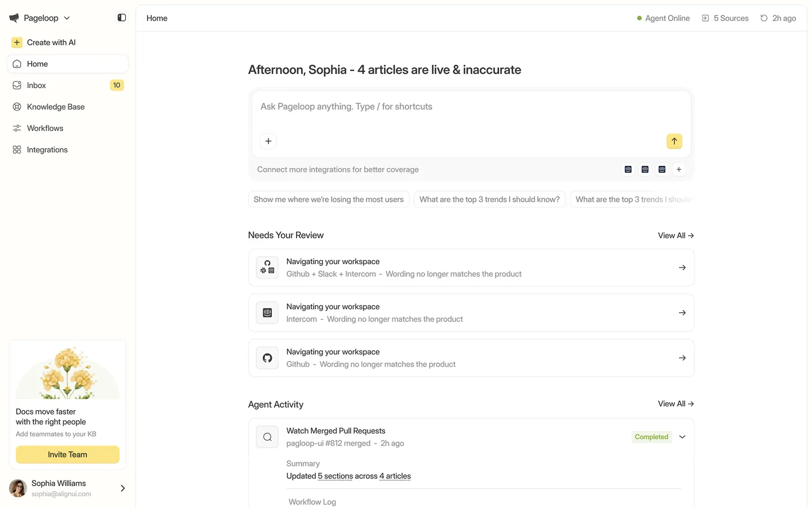
Task: Click the Github icon on the Github-only review row
Action: (267, 358)
